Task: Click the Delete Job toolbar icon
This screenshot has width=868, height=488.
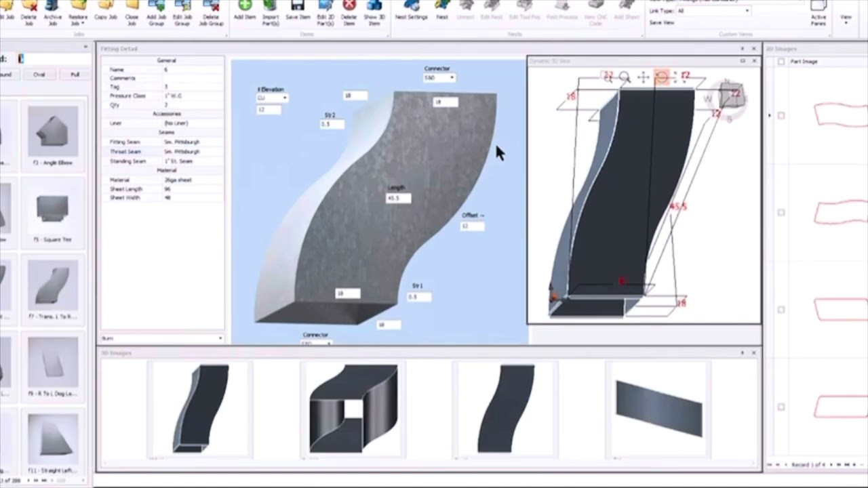Action: click(x=28, y=6)
